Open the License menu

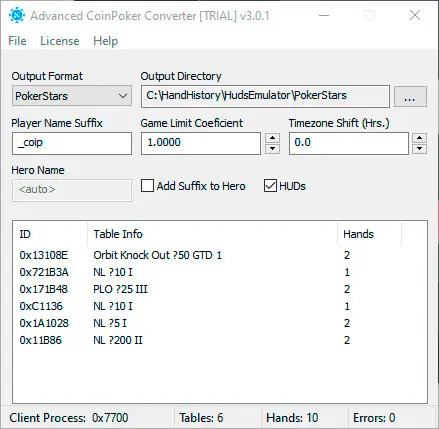click(60, 41)
